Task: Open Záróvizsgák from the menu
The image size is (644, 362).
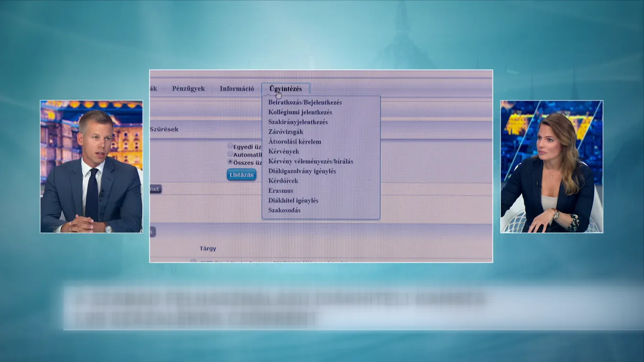Action: point(285,132)
